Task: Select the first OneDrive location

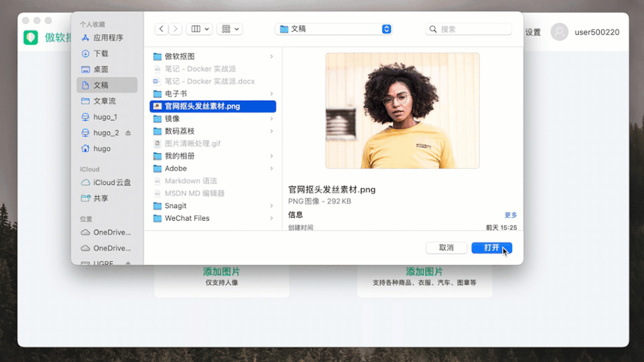Action: [107, 233]
